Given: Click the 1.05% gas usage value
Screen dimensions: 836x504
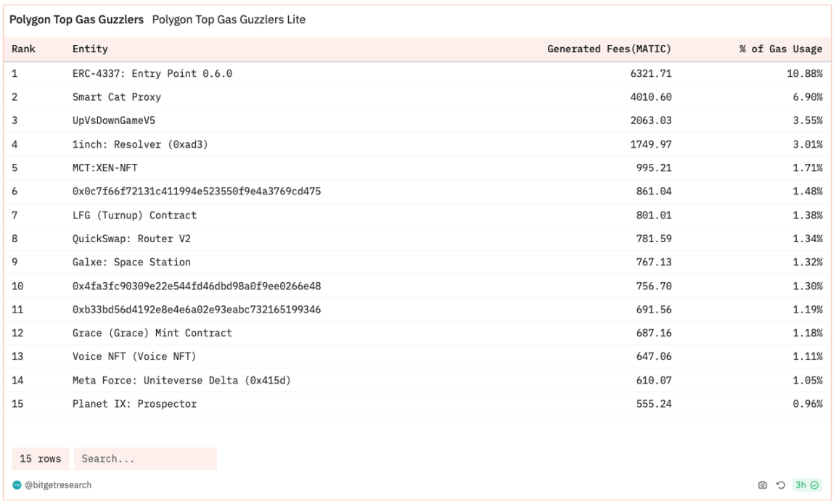Looking at the screenshot, I should (x=808, y=381).
